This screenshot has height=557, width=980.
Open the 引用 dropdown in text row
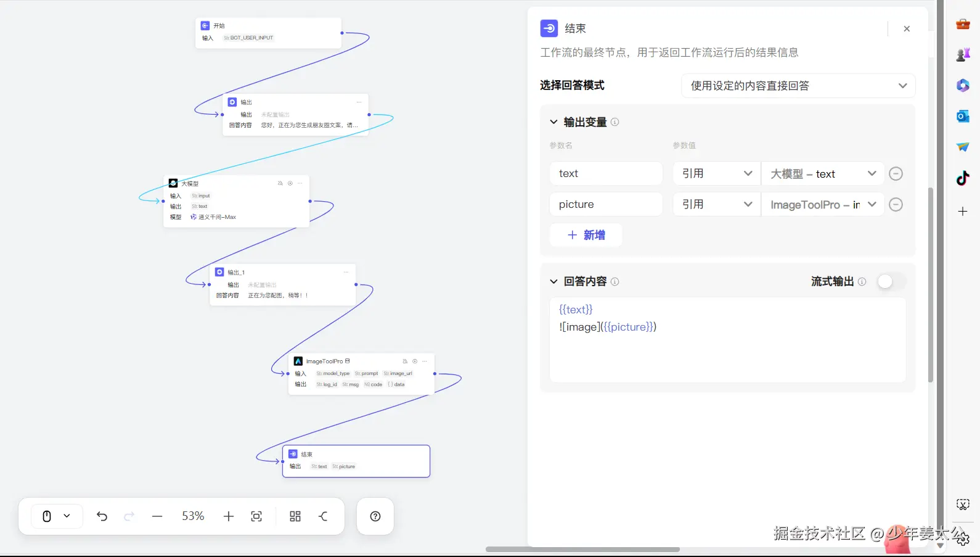[x=717, y=174]
